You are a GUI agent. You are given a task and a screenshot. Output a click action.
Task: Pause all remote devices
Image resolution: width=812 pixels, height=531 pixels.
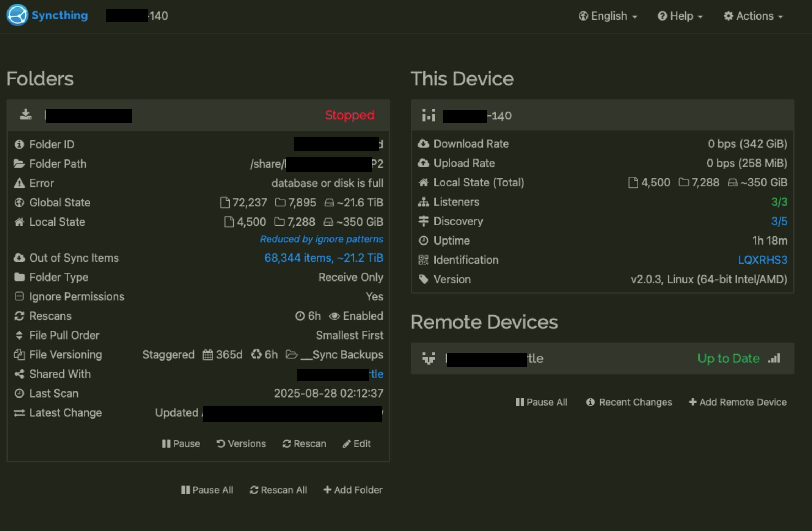[541, 402]
